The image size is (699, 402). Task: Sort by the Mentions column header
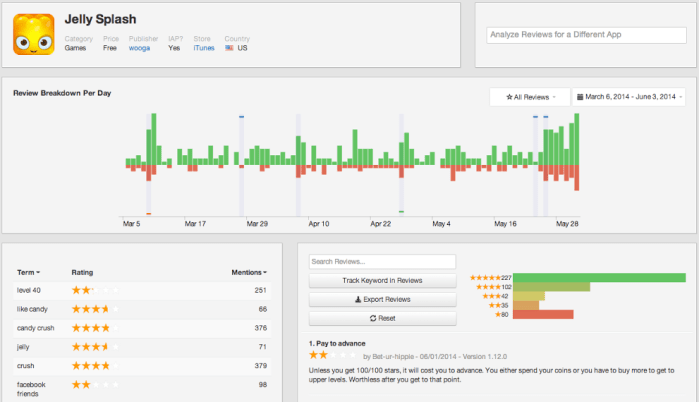pos(249,272)
